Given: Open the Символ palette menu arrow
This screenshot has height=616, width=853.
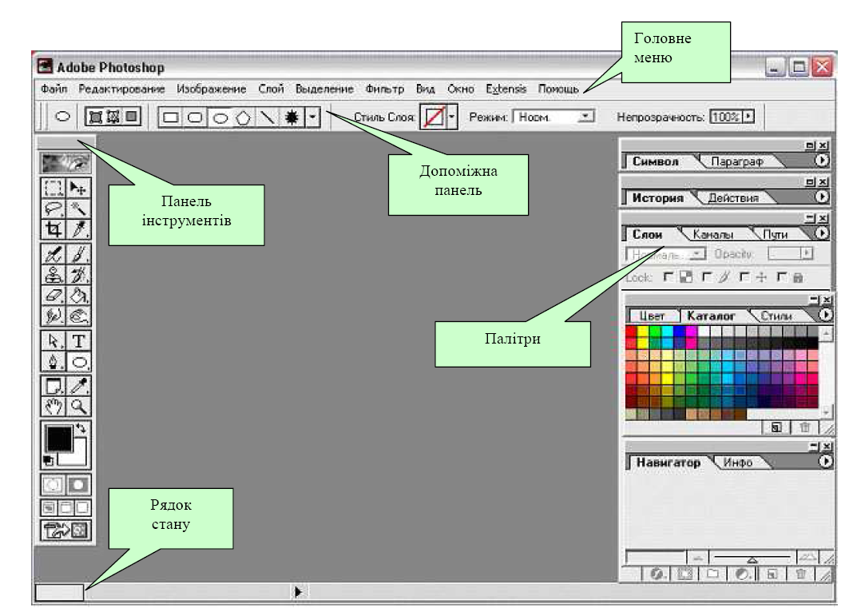Looking at the screenshot, I should [821, 161].
